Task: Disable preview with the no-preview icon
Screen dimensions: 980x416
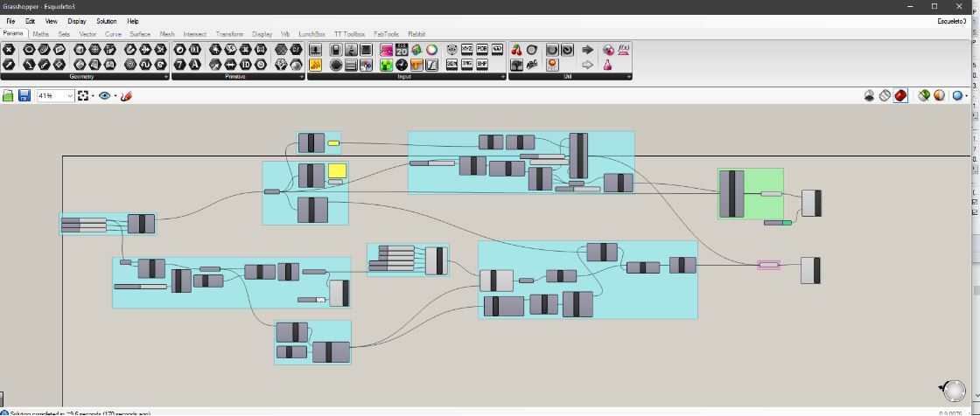Action: click(x=870, y=95)
